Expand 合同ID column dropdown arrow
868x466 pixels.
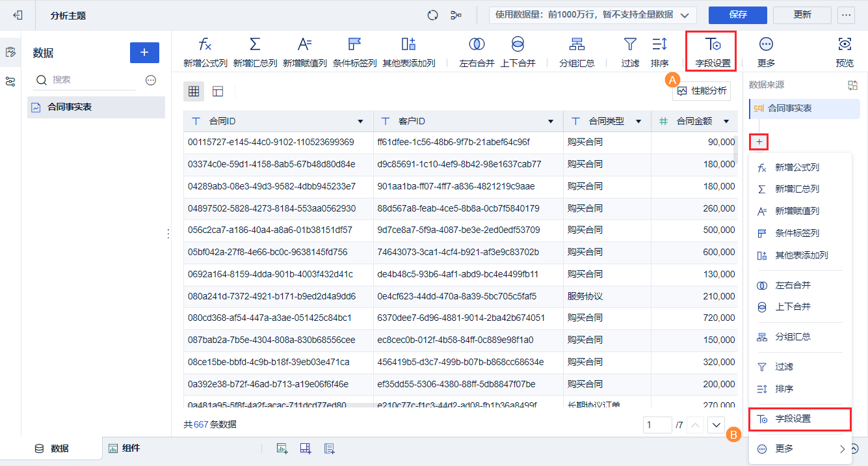(x=361, y=122)
